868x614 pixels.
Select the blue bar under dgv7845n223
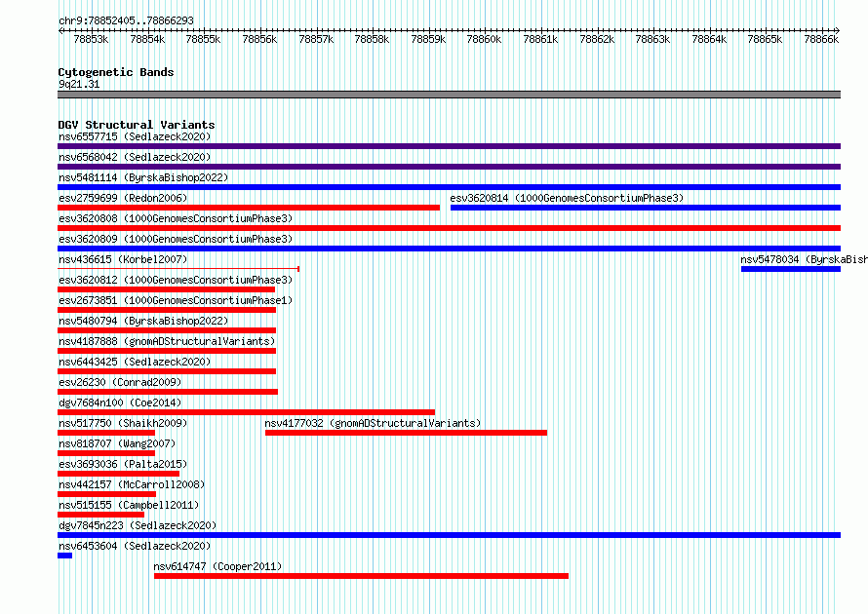pos(449,535)
